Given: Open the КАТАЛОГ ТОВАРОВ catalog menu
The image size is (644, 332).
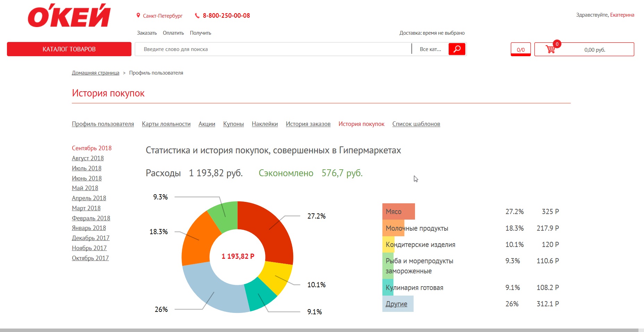Looking at the screenshot, I should tap(69, 49).
